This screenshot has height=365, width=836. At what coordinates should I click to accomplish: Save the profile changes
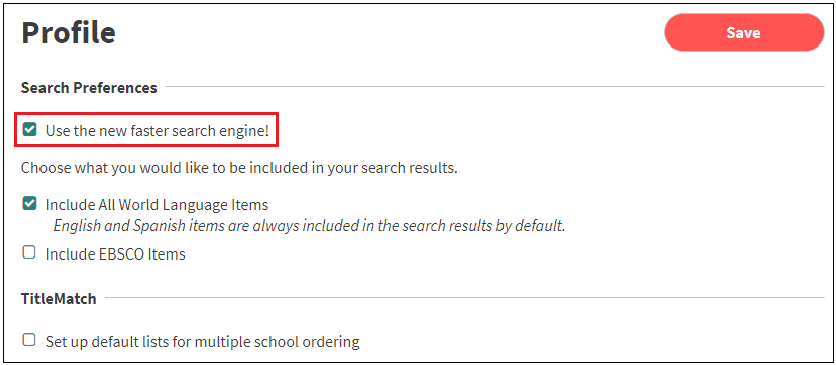[x=744, y=33]
